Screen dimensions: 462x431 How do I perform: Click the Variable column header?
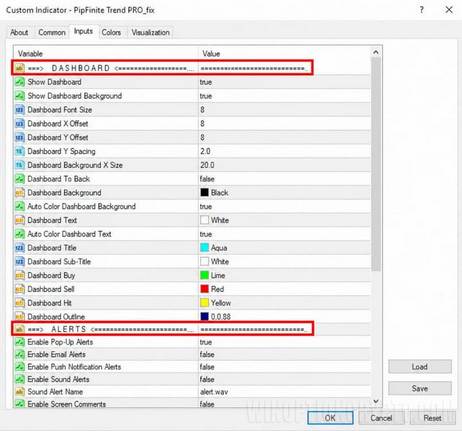pos(30,54)
